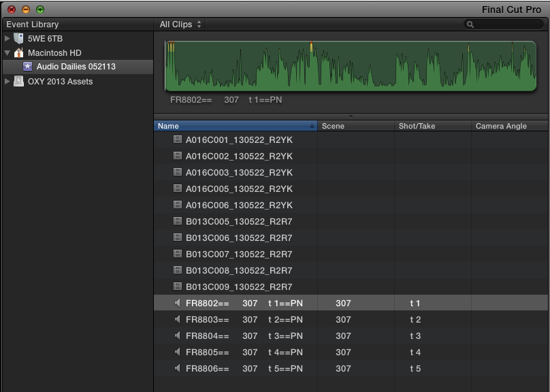Image resolution: width=550 pixels, height=392 pixels.
Task: Click the filmstrip clip label FR8802== 307 t 1==PN
Action: coord(226,100)
